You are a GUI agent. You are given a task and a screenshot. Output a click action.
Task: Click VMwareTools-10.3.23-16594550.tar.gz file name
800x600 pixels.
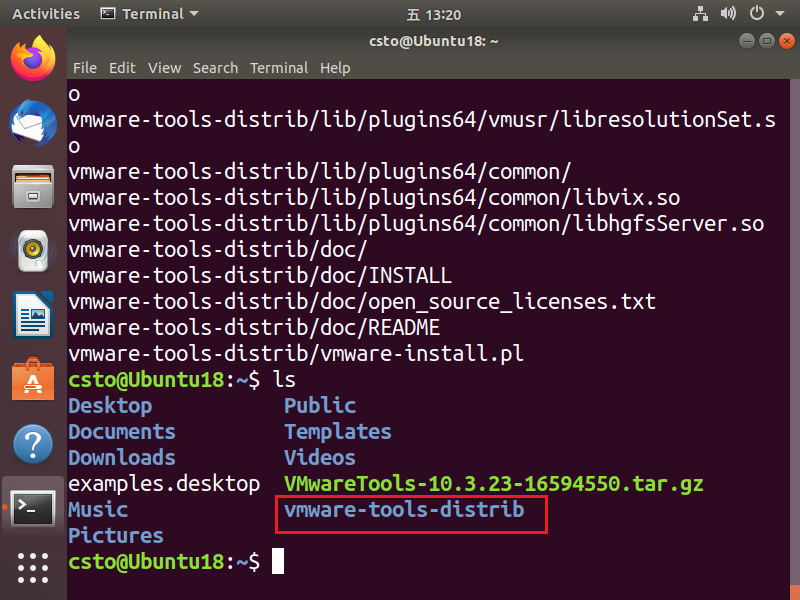(493, 484)
